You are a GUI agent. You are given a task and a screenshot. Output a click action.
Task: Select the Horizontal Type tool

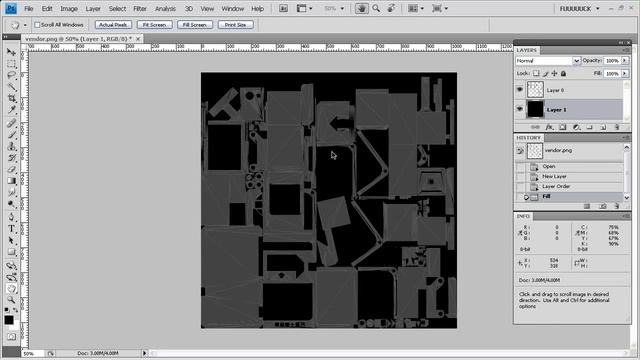[x=11, y=229]
